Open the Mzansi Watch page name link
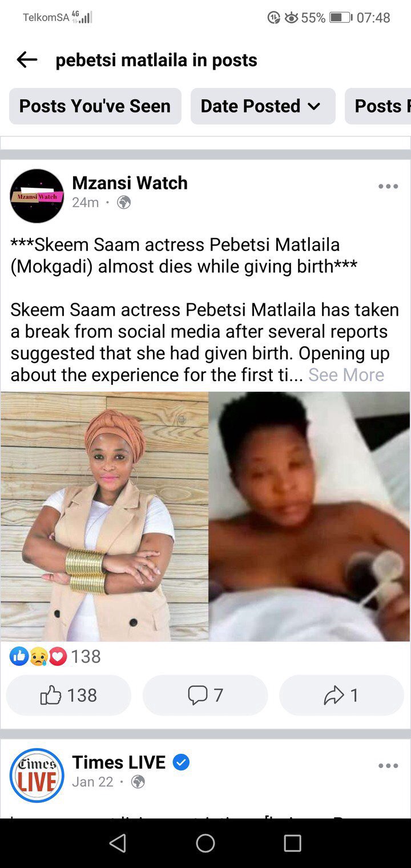411x868 pixels. pyautogui.click(x=130, y=183)
